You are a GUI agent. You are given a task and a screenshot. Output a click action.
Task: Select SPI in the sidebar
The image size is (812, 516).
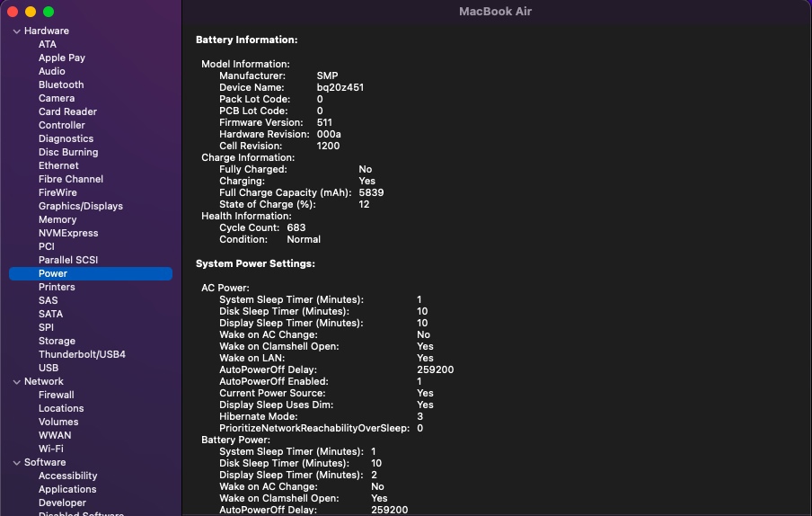point(46,327)
